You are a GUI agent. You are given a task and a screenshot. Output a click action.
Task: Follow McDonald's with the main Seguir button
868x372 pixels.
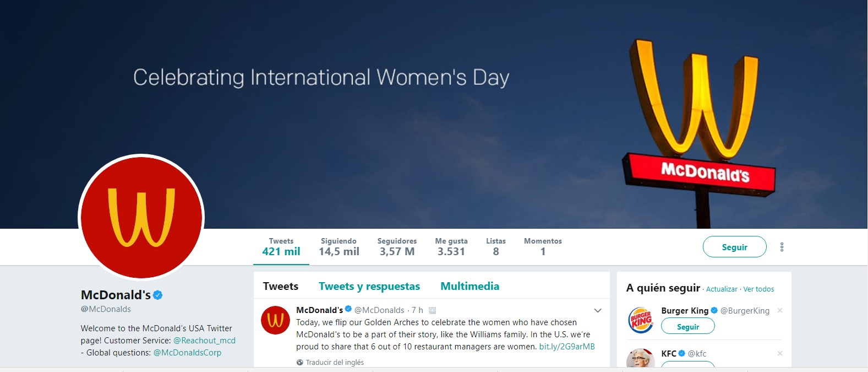click(x=734, y=247)
